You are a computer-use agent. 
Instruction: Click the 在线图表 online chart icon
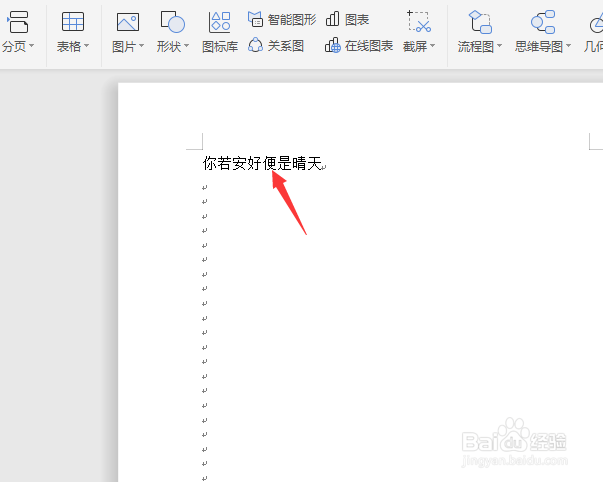pos(333,45)
